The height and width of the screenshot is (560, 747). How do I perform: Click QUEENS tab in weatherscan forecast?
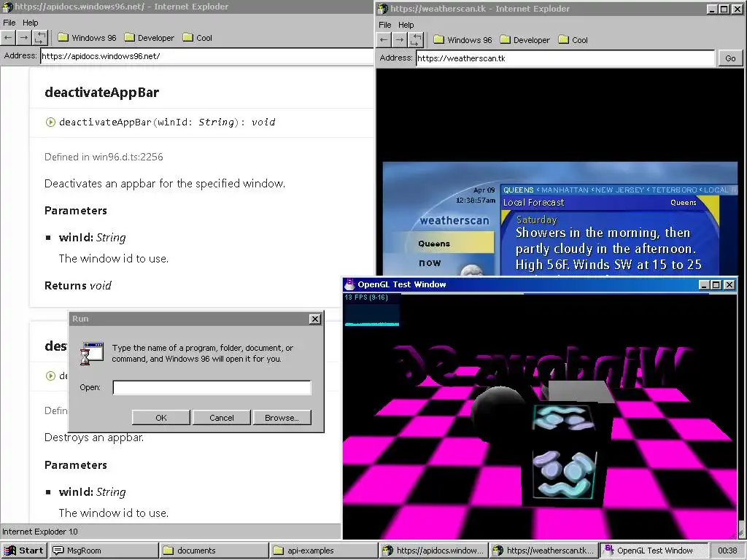[x=519, y=190]
